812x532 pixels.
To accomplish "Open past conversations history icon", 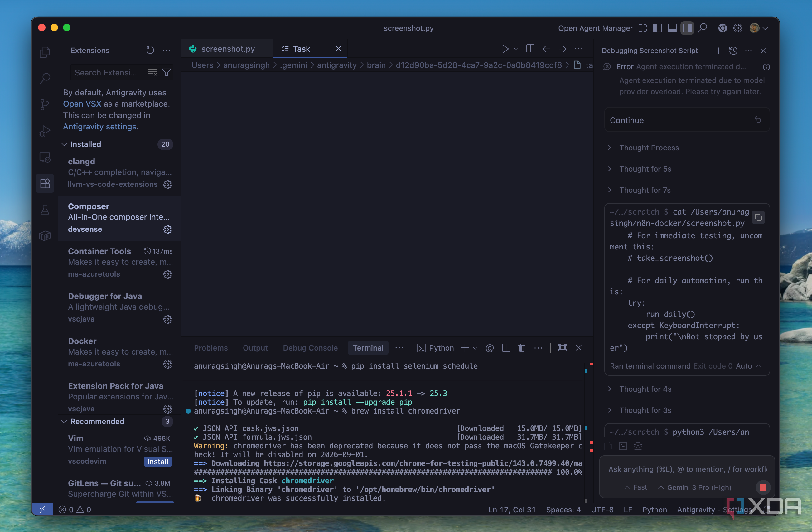I will [x=733, y=51].
